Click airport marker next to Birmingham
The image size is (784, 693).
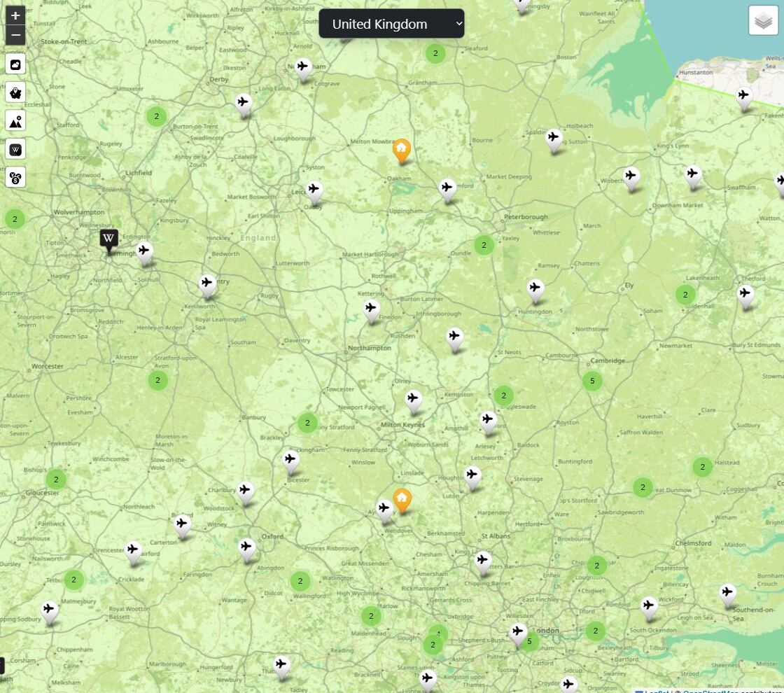tap(144, 253)
